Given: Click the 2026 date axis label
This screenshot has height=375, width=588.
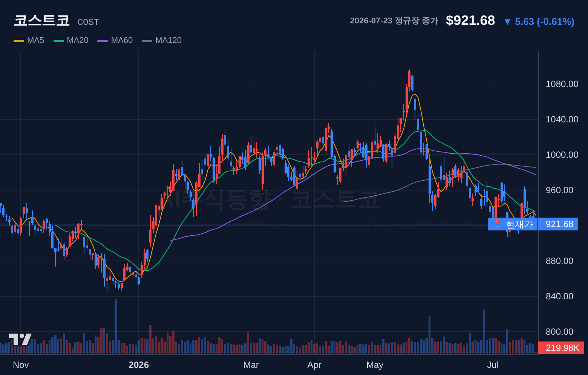Looking at the screenshot, I should click(139, 365).
